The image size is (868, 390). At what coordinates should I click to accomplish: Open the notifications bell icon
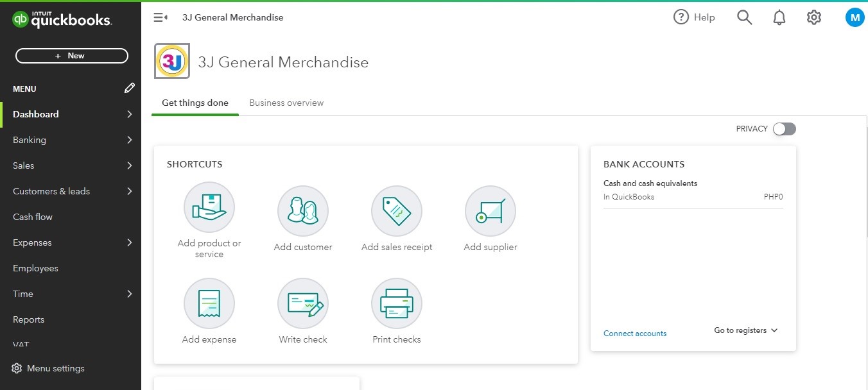(x=779, y=18)
